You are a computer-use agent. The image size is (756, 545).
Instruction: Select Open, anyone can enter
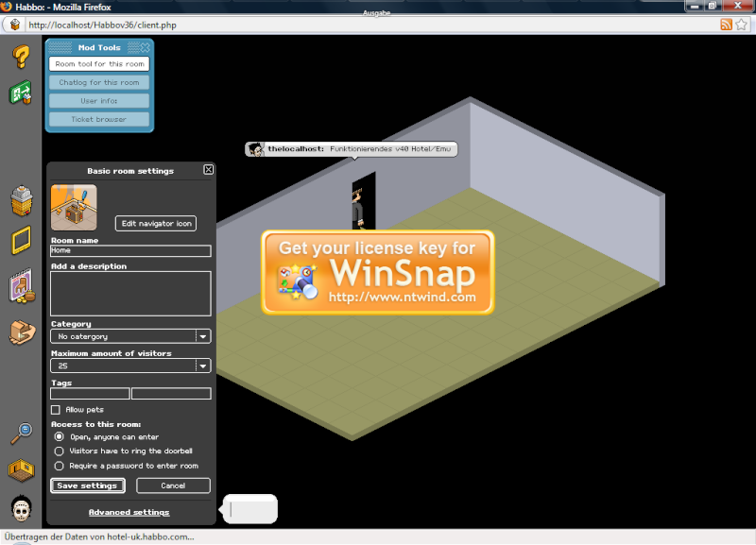tap(59, 436)
